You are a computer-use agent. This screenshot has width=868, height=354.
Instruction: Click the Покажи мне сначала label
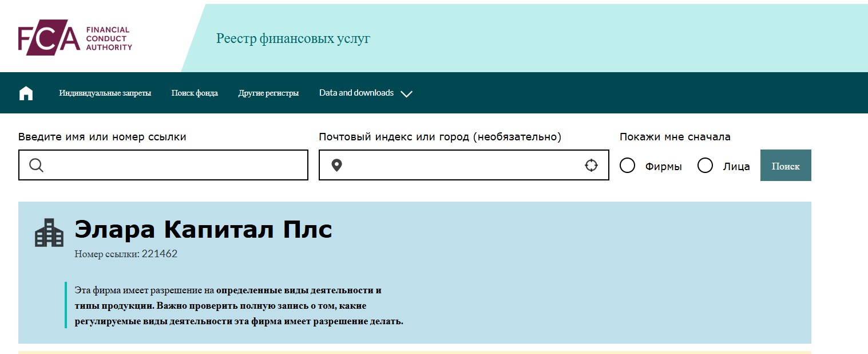[x=675, y=137]
